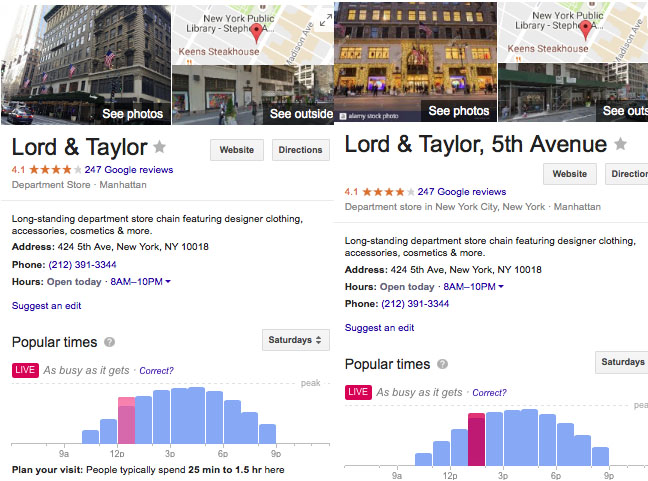Open See photos night storefront thumbnail

pyautogui.click(x=415, y=62)
